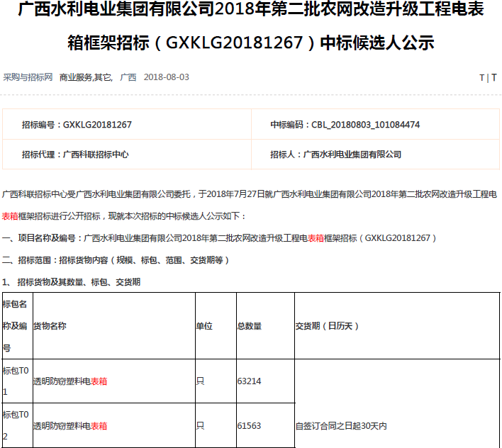The image size is (502, 448).
Task: Click red 表箱 keyword in intro paragraph
Action: (11, 215)
